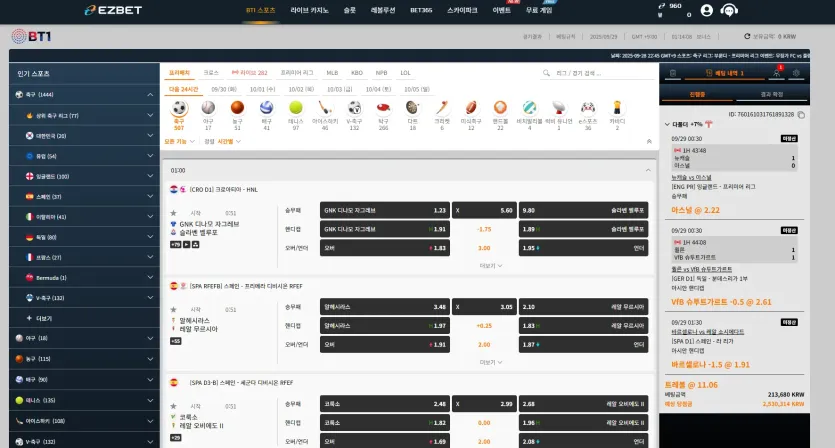Open the user profile icon in header

pyautogui.click(x=707, y=10)
